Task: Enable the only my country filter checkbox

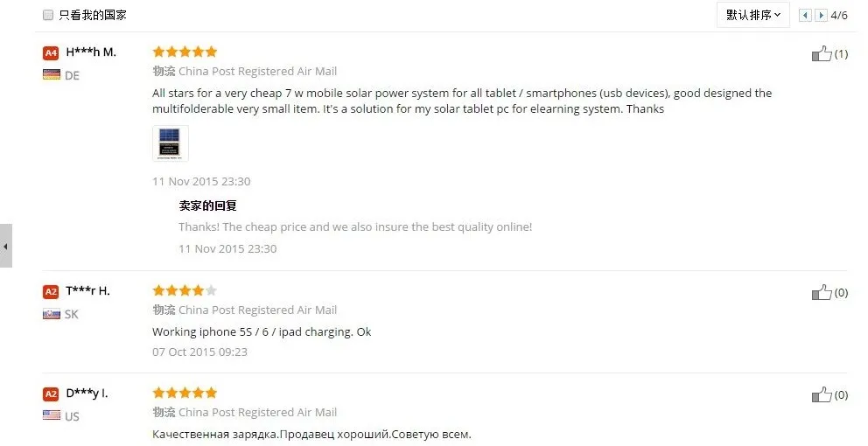Action: click(x=48, y=15)
